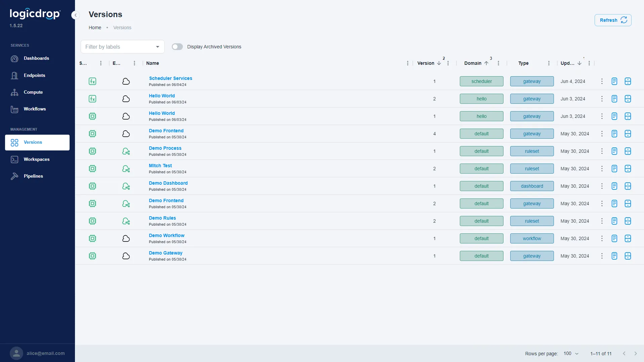Image resolution: width=644 pixels, height=362 pixels.
Task: Open the Demo Dashboard version link
Action: tap(168, 183)
